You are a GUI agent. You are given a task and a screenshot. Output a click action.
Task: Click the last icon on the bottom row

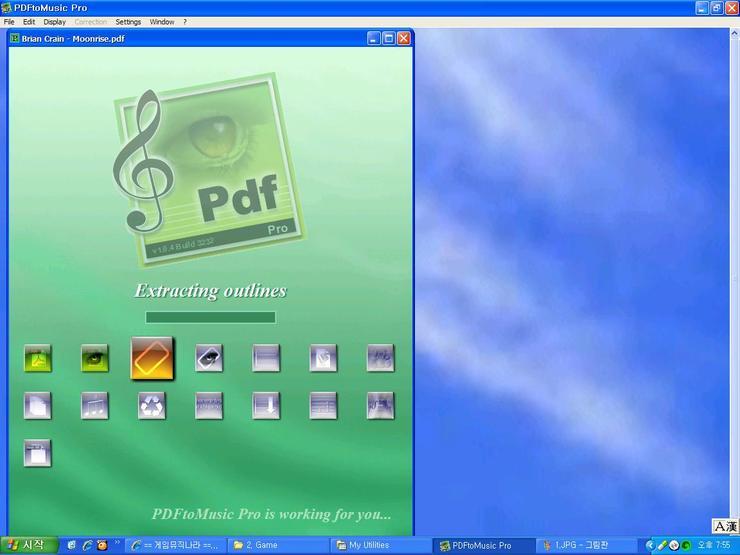click(37, 453)
